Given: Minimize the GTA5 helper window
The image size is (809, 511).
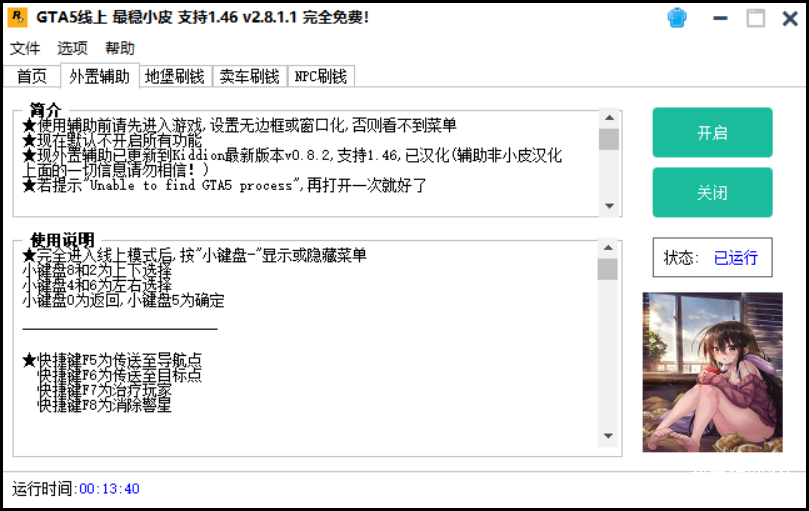Looking at the screenshot, I should click(x=720, y=19).
